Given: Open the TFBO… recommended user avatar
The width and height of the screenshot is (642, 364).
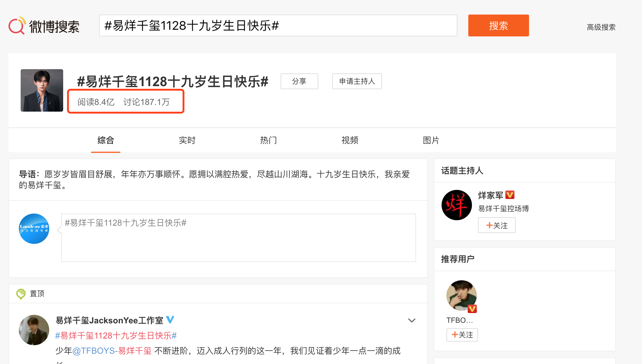Looking at the screenshot, I should (462, 295).
